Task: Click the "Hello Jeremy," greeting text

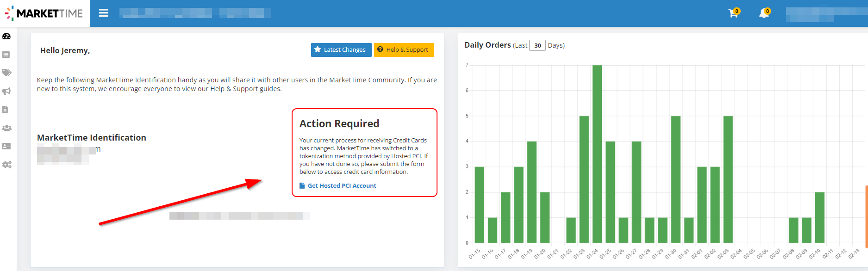Action: pos(65,50)
